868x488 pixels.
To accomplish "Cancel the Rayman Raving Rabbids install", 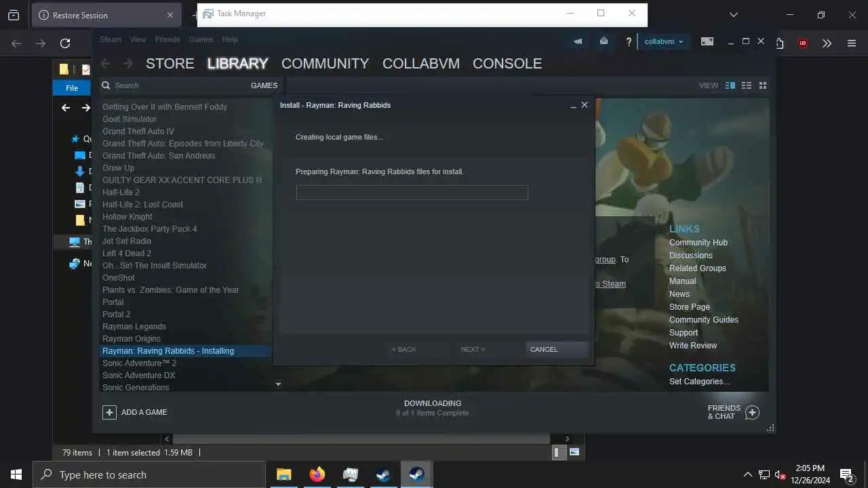I will 557,349.
